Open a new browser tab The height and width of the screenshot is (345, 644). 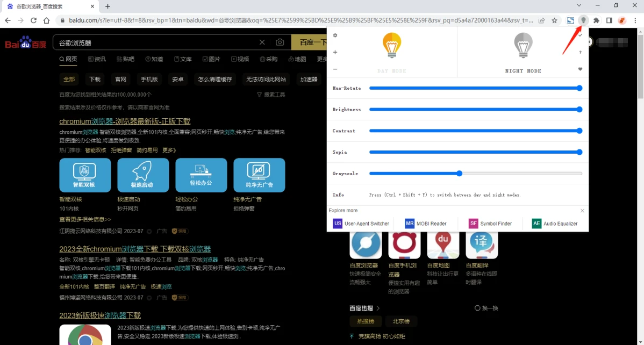pyautogui.click(x=108, y=6)
